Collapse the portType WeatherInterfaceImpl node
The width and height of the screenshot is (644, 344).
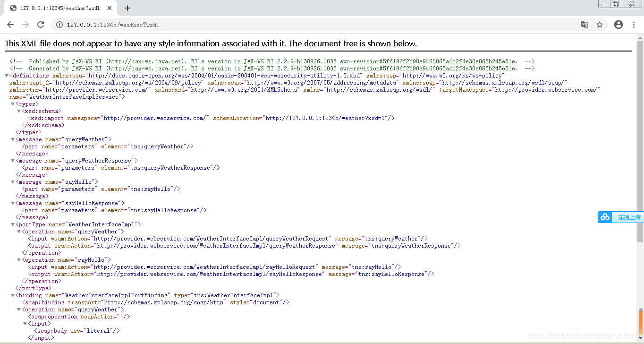click(13, 224)
